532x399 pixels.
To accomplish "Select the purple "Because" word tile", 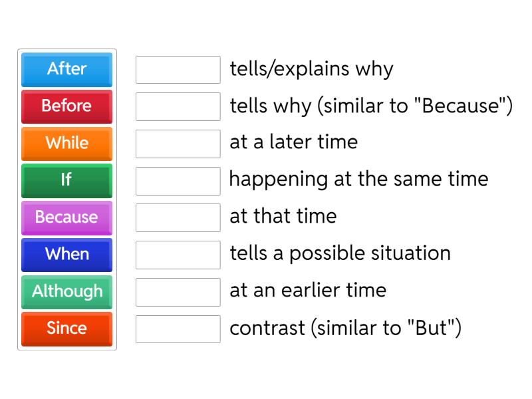I will [x=66, y=217].
